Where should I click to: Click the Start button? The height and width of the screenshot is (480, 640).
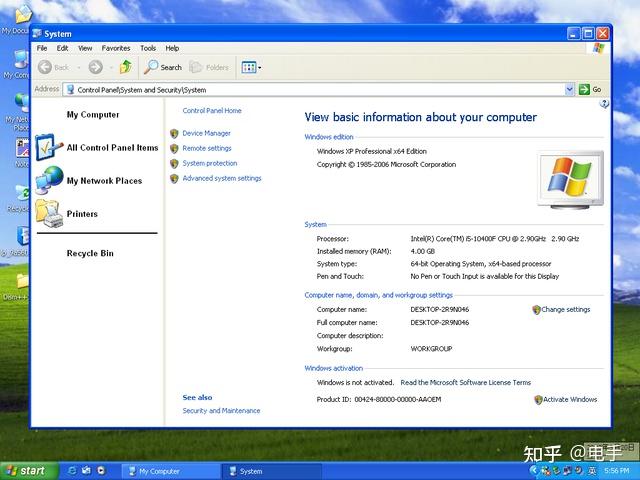point(29,471)
